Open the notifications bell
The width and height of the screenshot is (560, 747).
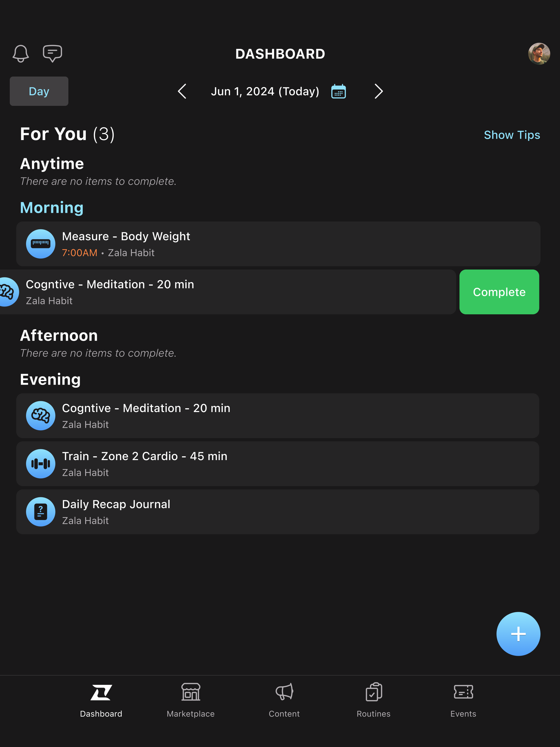click(21, 53)
